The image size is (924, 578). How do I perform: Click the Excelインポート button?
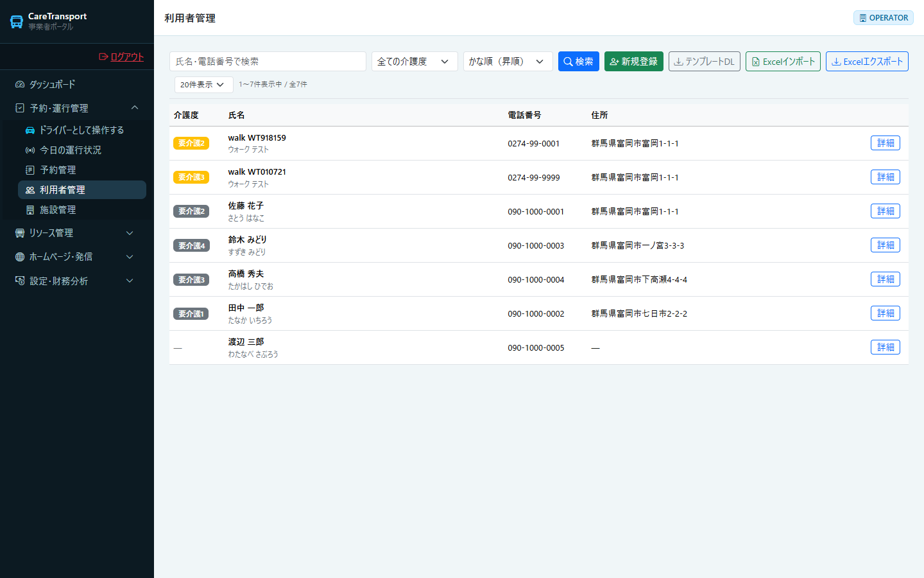point(783,62)
